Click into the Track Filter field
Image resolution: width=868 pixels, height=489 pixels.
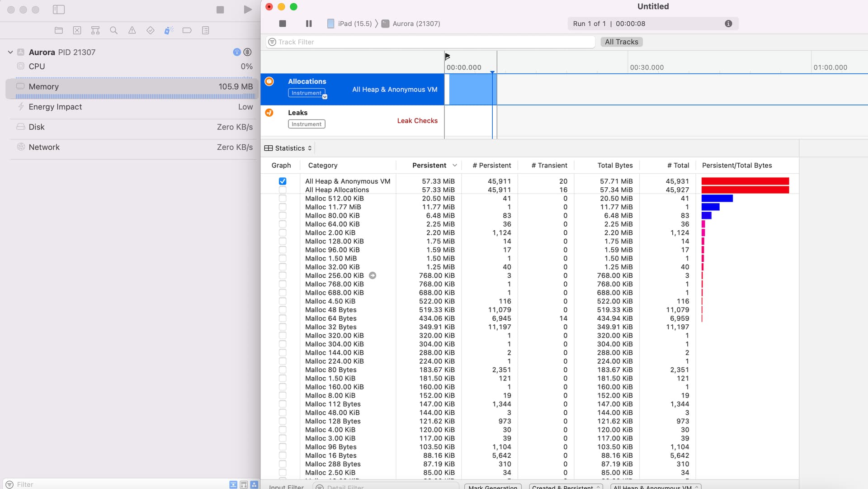pyautogui.click(x=429, y=42)
